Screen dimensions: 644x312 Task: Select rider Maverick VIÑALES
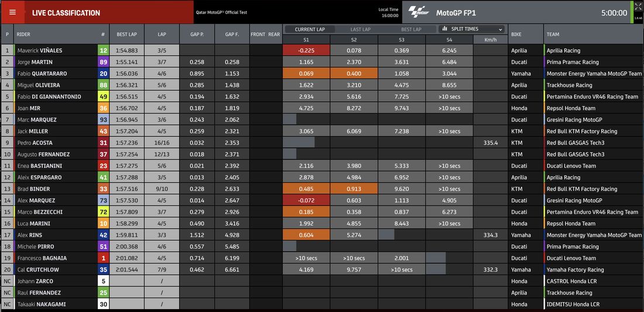tap(39, 50)
